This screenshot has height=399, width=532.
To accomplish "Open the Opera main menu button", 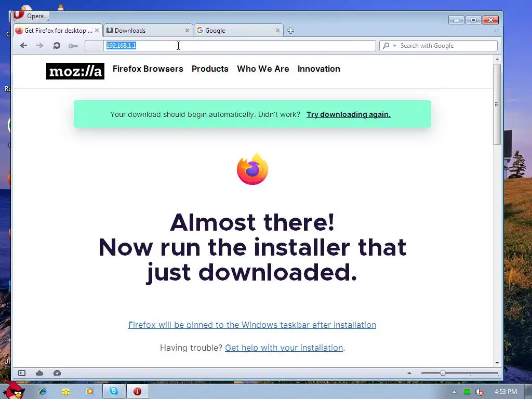I will point(31,16).
